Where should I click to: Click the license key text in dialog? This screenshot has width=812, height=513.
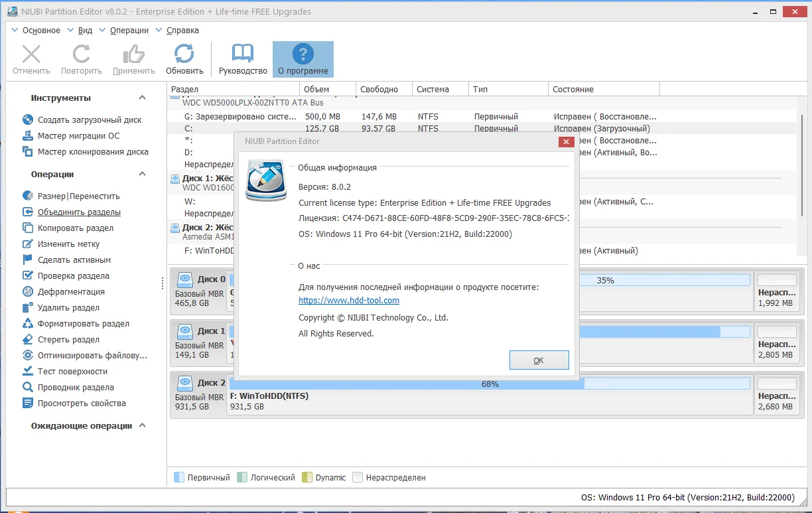coord(434,218)
